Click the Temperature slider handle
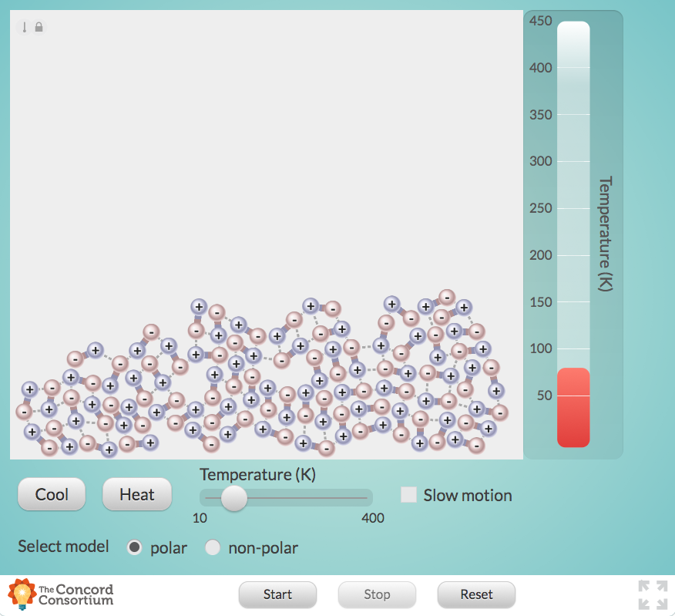The image size is (675, 616). (x=233, y=500)
